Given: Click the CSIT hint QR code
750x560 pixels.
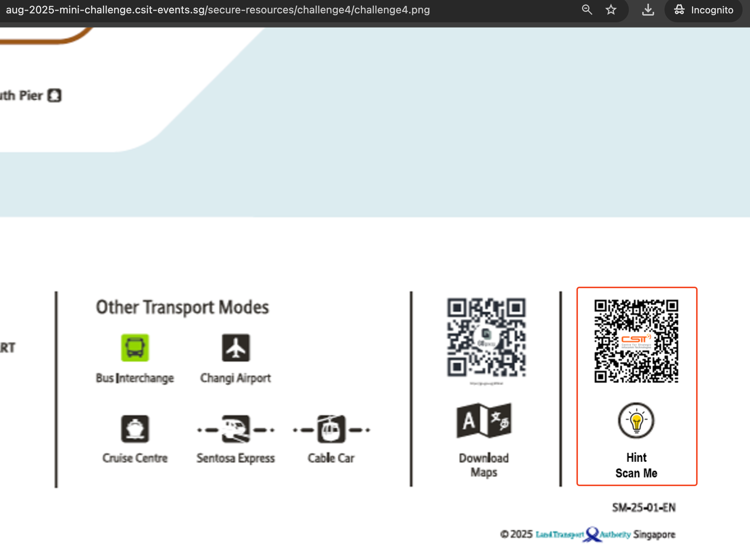Looking at the screenshot, I should 636,341.
